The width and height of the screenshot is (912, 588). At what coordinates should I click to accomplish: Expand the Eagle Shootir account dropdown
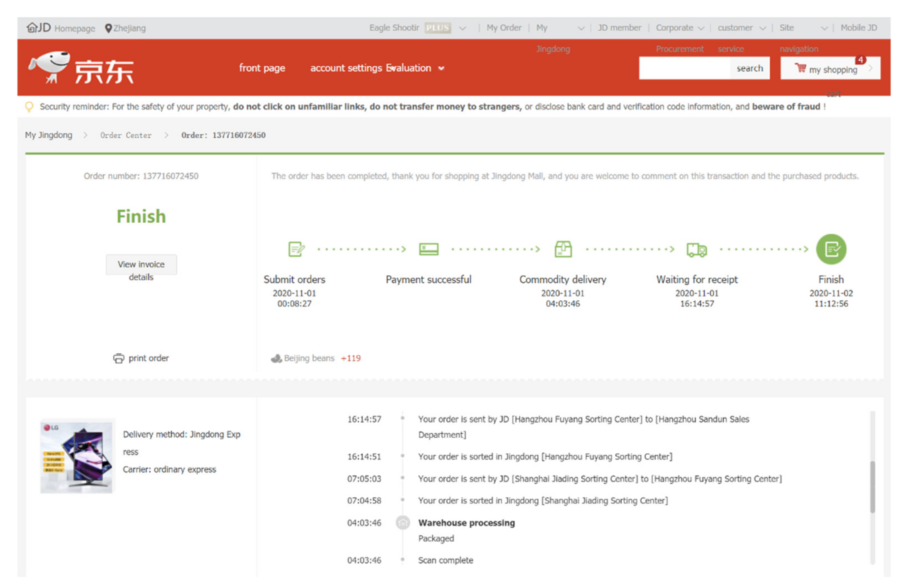(x=462, y=28)
